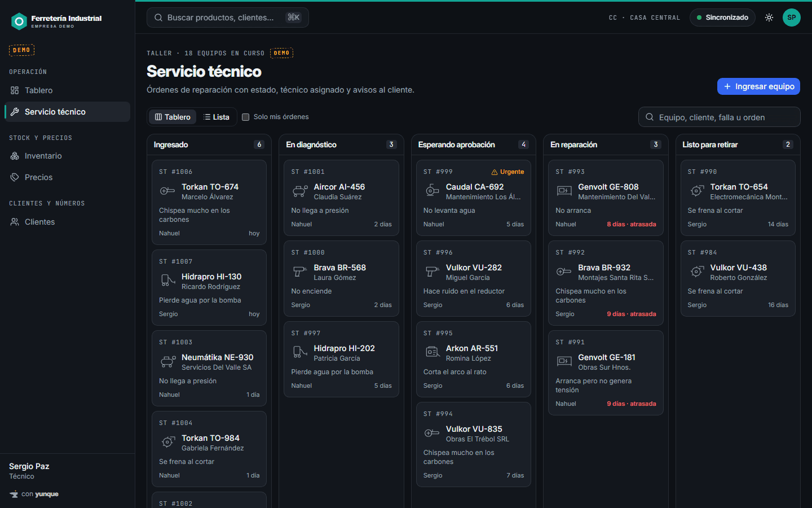This screenshot has width=812, height=508.
Task: Click the Ferretería Industrial hexagon logo
Action: (19, 21)
